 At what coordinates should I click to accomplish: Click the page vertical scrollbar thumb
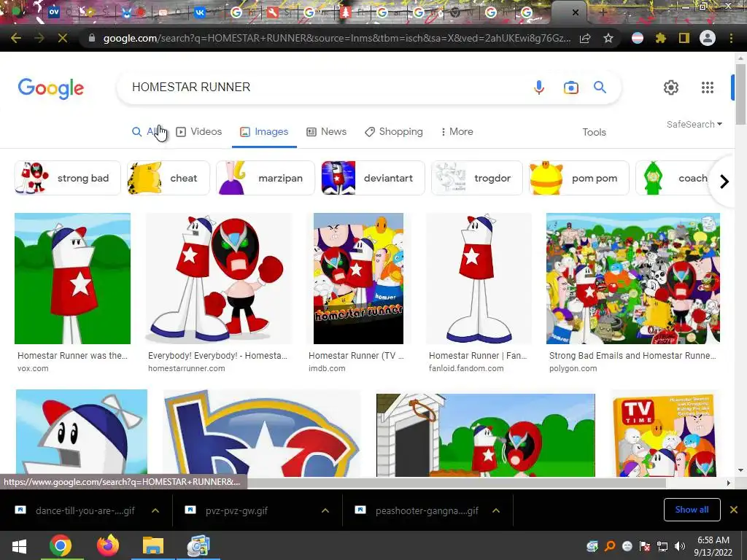[x=740, y=93]
